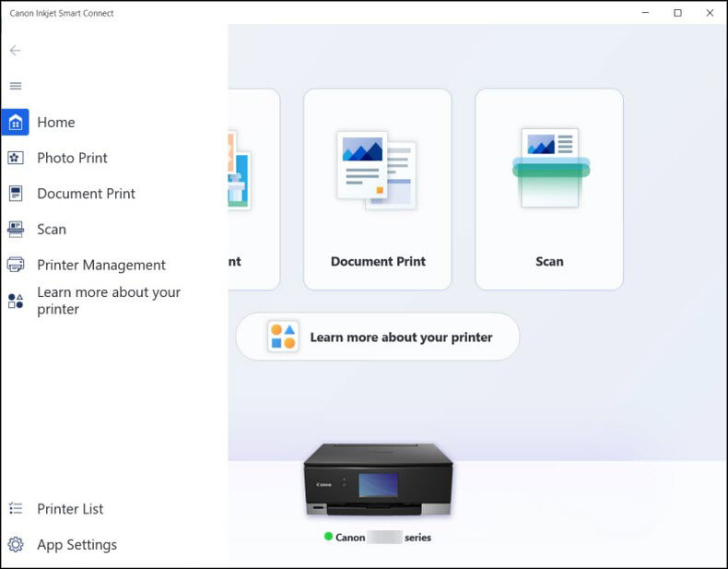Click the Home icon in sidebar
Screen dimensions: 728x569
click(16, 122)
